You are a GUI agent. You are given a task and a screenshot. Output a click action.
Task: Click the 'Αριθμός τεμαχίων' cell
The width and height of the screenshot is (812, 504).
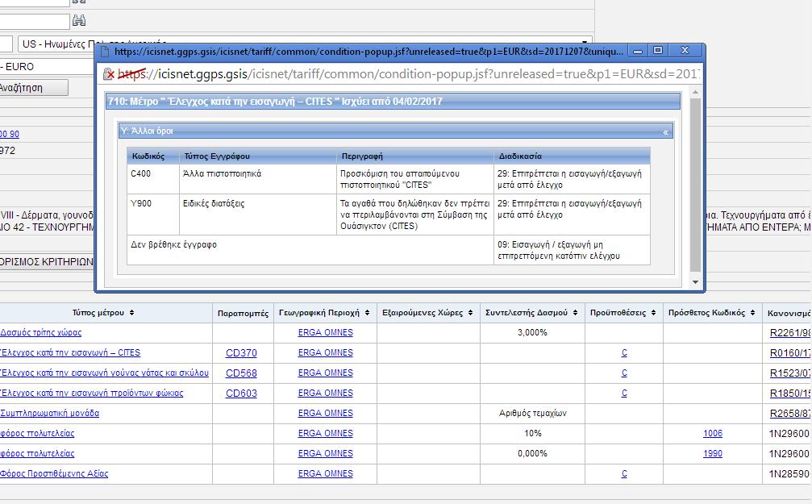(x=532, y=414)
